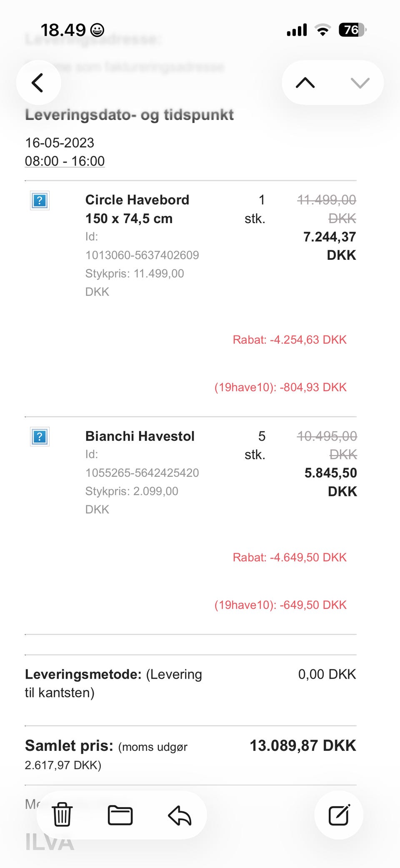Tap the clock time 18.49 in status bar
Screen dimensions: 400x868
[63, 30]
